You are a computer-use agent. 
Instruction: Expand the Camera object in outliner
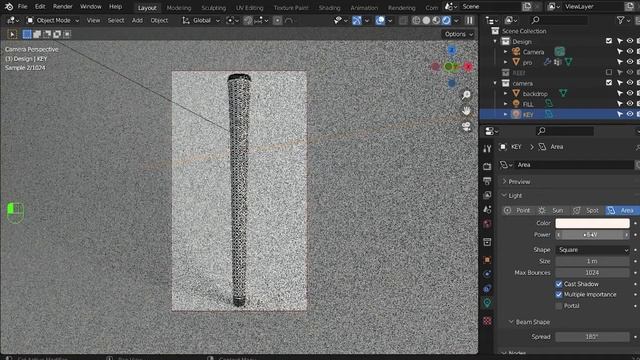click(506, 52)
